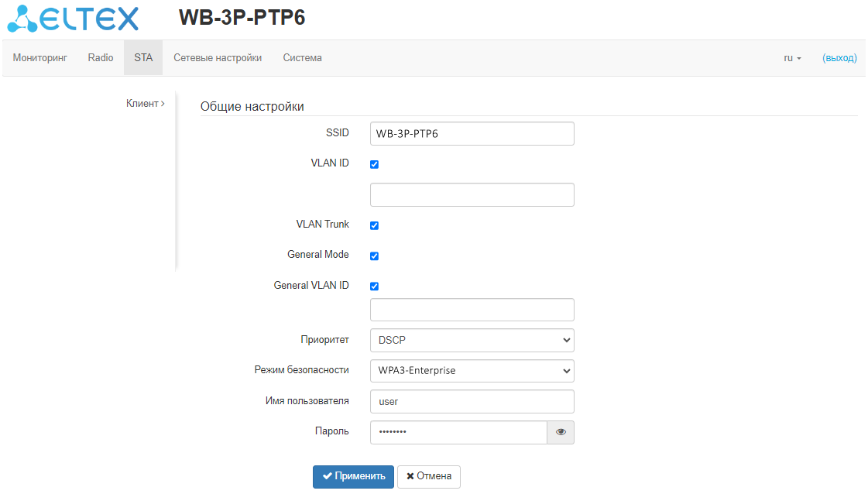
Task: Open the ru language selector
Action: pyautogui.click(x=792, y=58)
